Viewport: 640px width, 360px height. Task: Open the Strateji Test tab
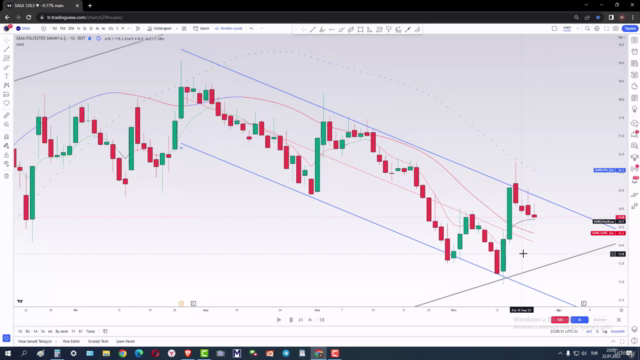[98, 341]
